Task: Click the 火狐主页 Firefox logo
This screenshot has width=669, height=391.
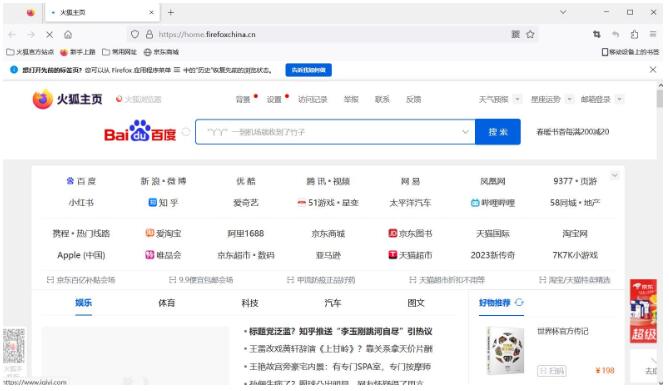Action: tap(67, 99)
